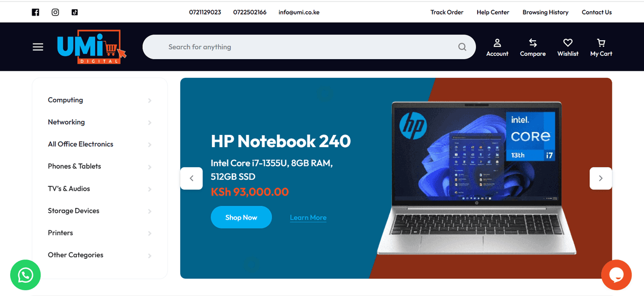
Task: Open the Compare arrows icon
Action: tap(533, 42)
